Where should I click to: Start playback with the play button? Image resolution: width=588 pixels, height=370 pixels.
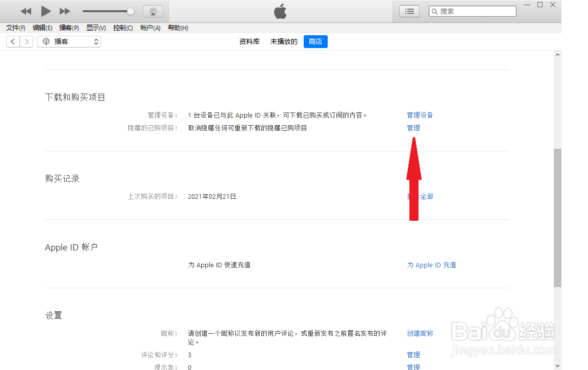click(46, 11)
